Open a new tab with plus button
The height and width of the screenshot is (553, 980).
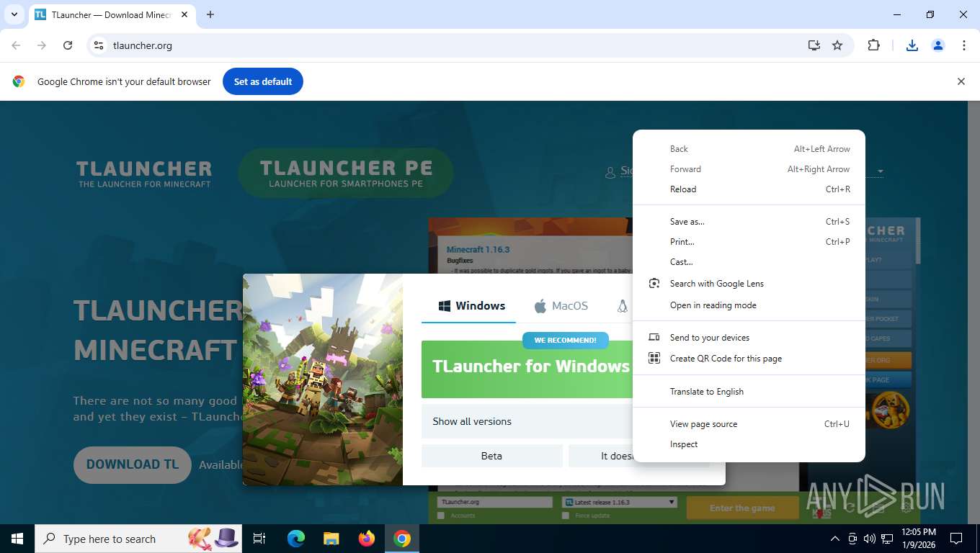[210, 14]
